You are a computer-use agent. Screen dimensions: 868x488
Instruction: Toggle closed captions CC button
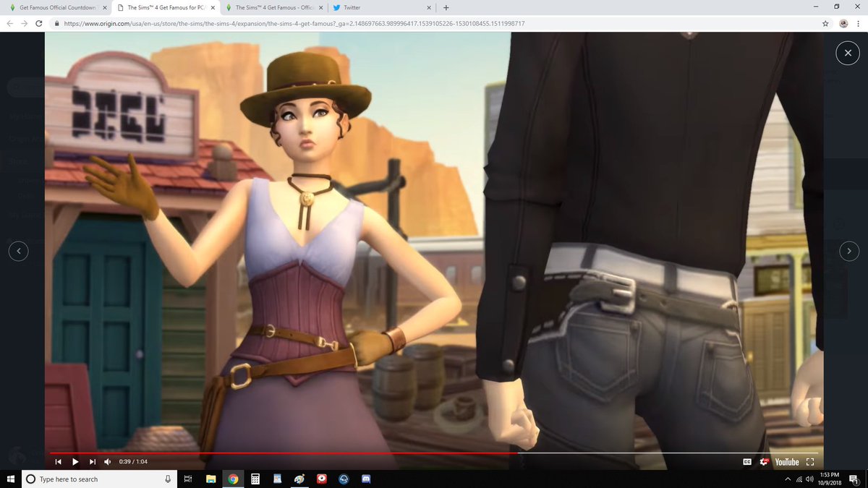point(747,462)
